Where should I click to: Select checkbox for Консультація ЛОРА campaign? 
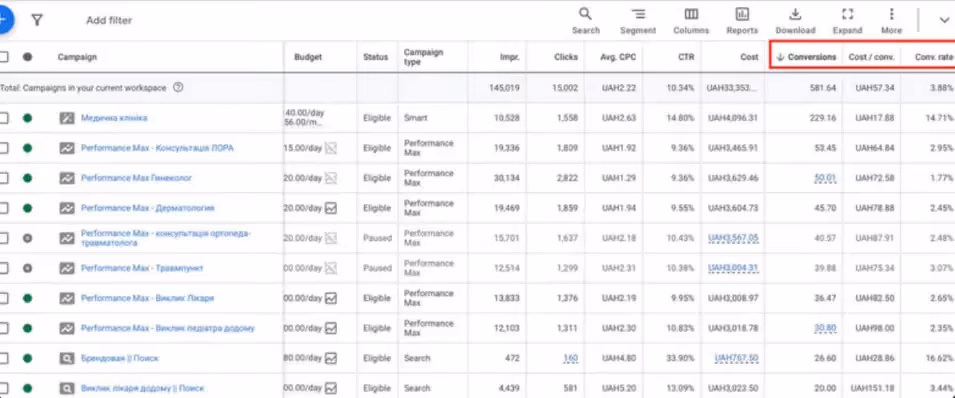click(4, 148)
